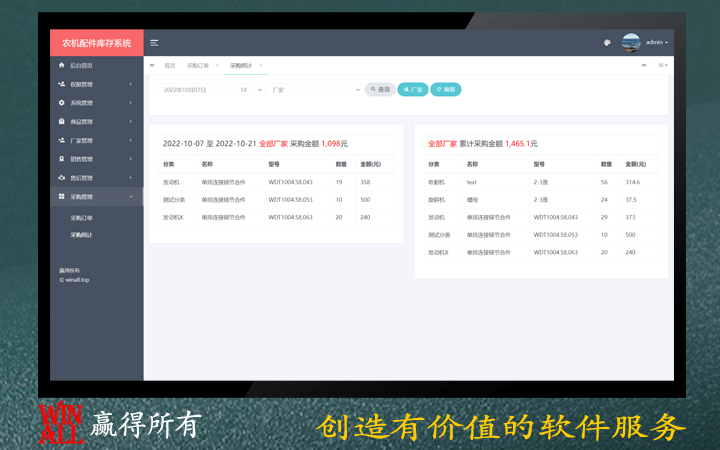Open the admin user dropdown
Screen dimensions: 720x450
657,42
